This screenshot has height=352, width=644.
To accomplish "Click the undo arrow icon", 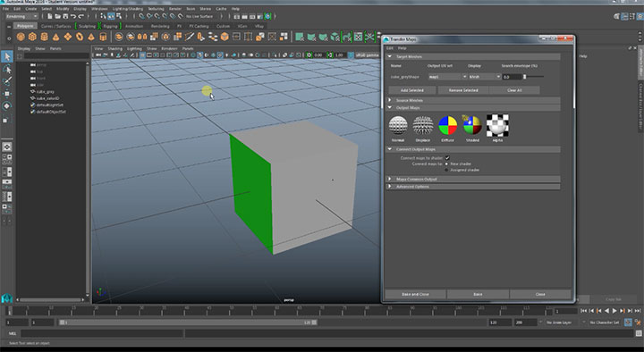I will (x=73, y=16).
